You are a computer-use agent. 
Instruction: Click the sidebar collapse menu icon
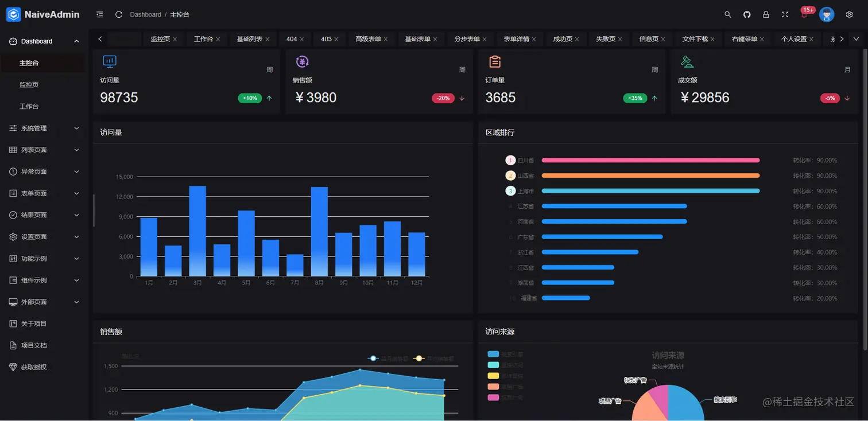click(100, 14)
